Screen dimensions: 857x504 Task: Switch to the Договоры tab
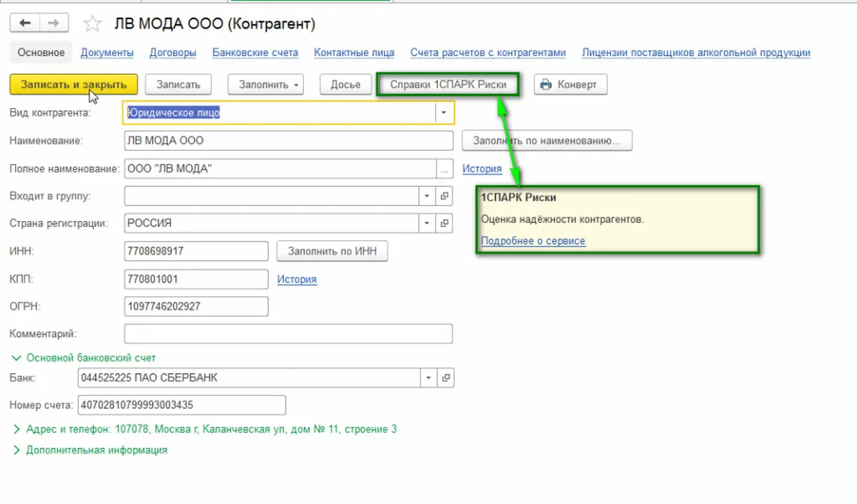(x=173, y=53)
